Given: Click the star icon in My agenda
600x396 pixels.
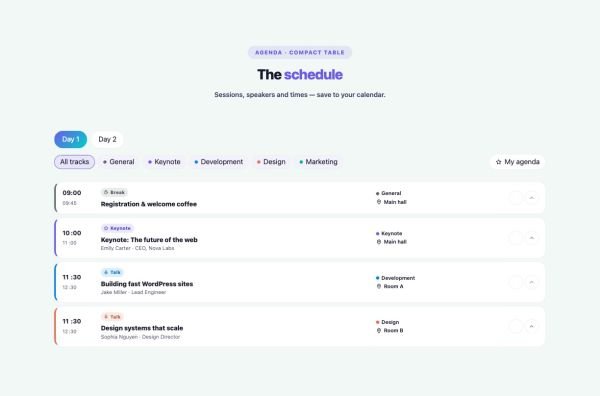Looking at the screenshot, I should click(498, 162).
